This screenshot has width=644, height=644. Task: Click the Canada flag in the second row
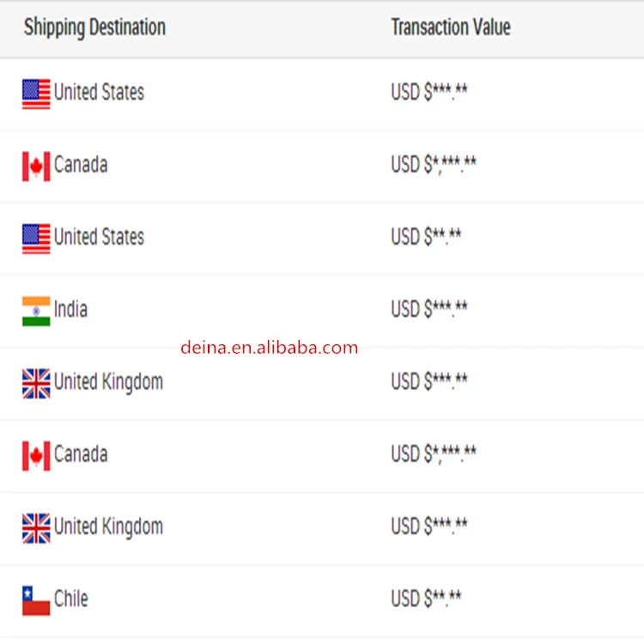36,167
